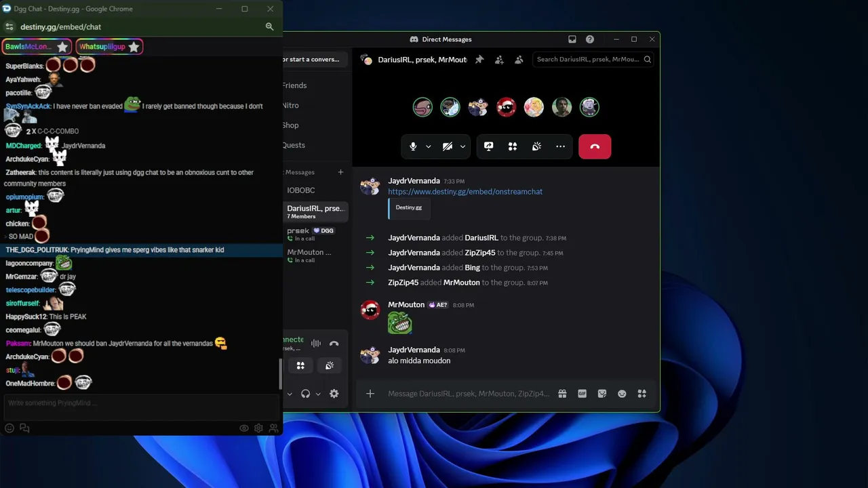Click the first call participant avatar

pos(422,107)
